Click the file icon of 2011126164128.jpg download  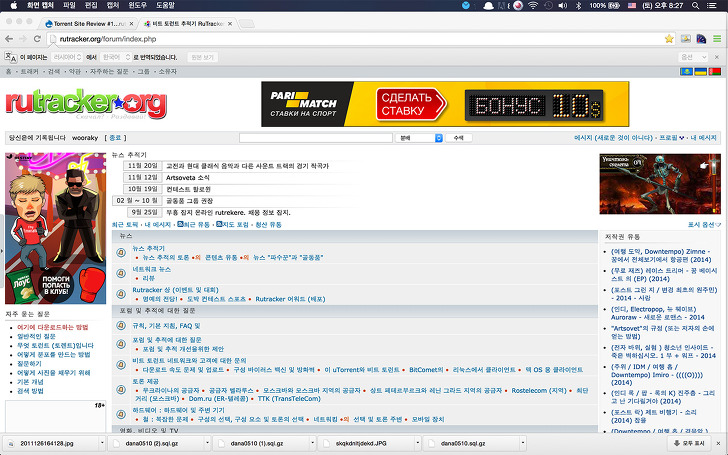pyautogui.click(x=10, y=442)
